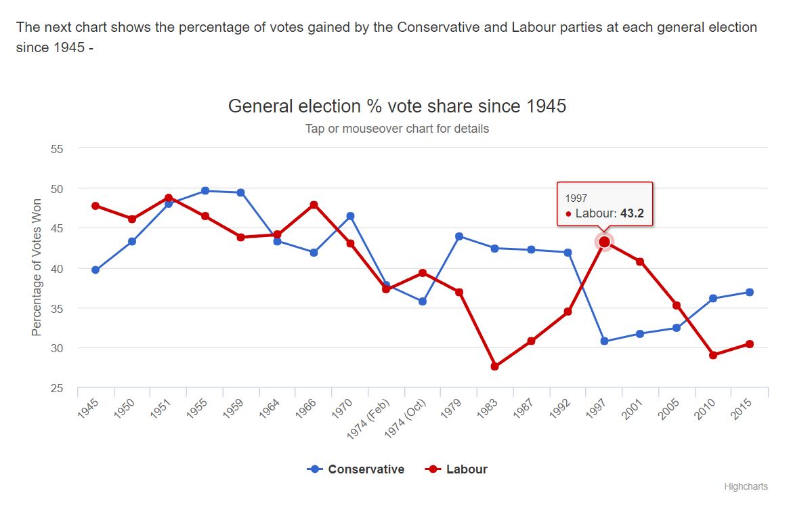
Task: Click Conservative 1997 data point
Action: [604, 341]
